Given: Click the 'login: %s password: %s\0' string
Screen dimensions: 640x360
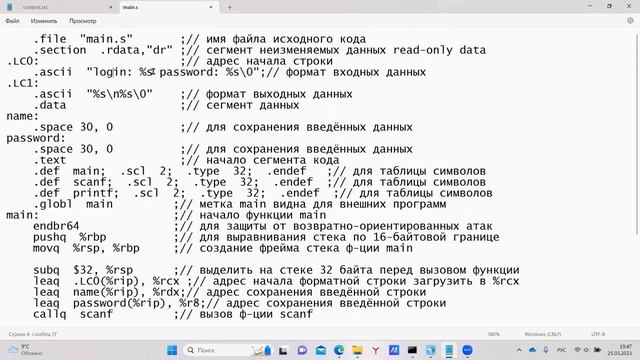Looking at the screenshot, I should point(173,72).
